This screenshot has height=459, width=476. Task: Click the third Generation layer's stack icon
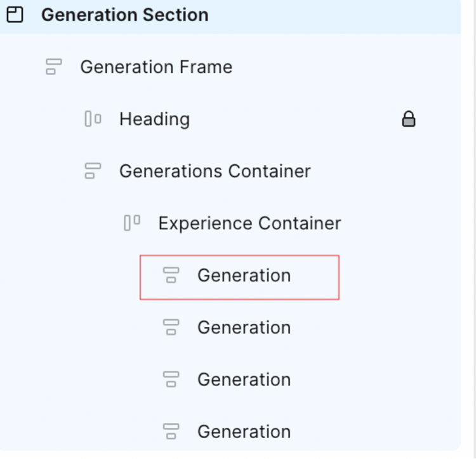[x=171, y=379]
